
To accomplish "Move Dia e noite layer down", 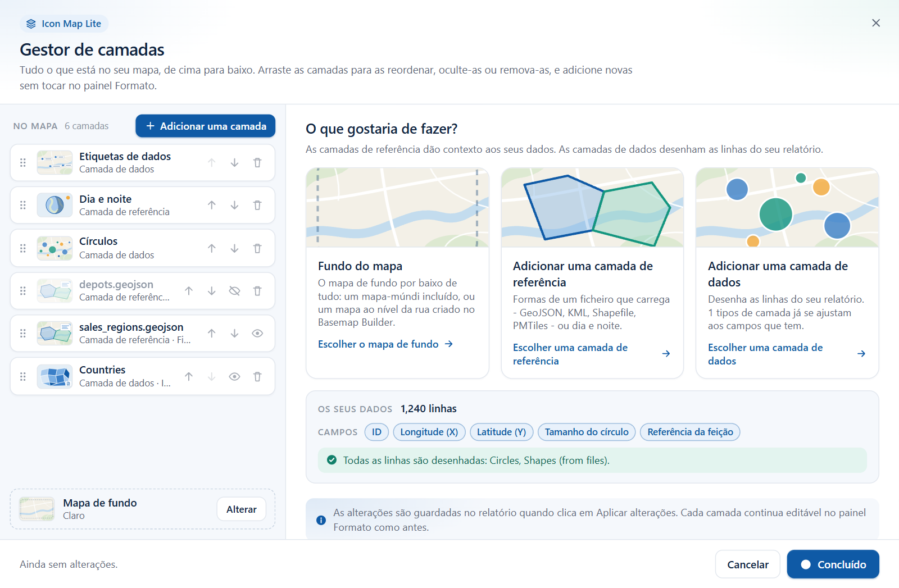I will click(x=234, y=206).
